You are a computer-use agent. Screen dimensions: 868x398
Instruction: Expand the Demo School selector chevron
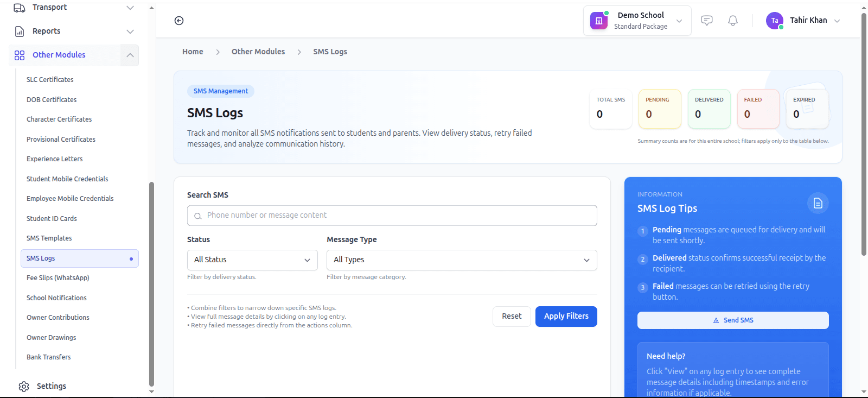point(679,21)
